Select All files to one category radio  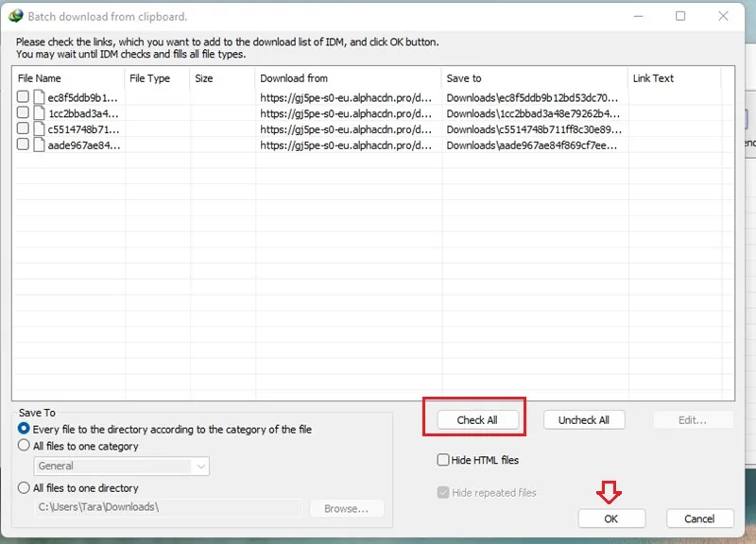pyautogui.click(x=24, y=445)
